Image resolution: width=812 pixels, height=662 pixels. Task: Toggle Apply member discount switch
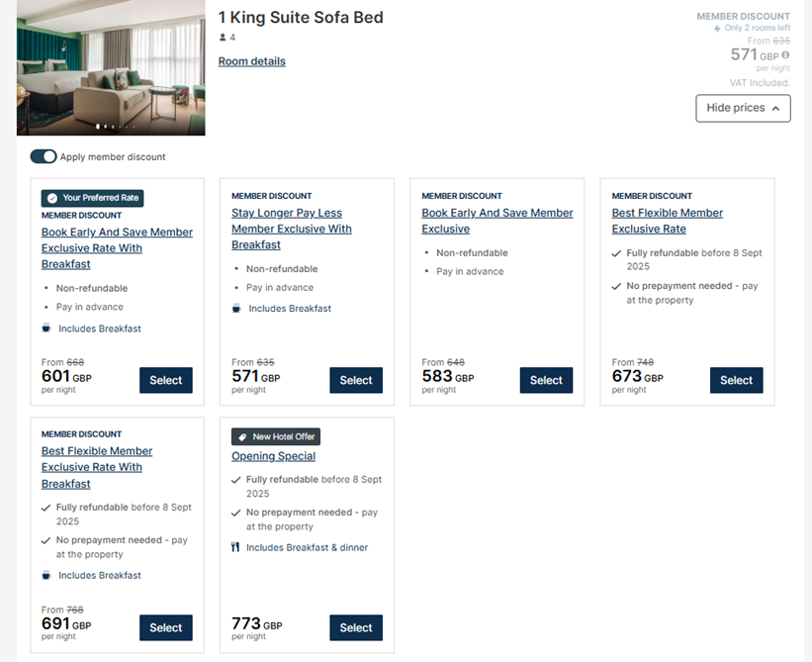click(44, 156)
